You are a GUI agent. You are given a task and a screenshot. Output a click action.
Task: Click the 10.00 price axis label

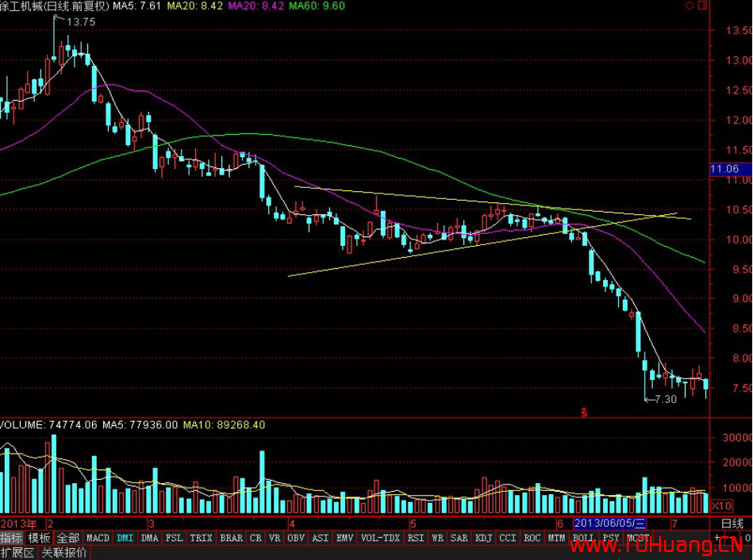(x=739, y=240)
